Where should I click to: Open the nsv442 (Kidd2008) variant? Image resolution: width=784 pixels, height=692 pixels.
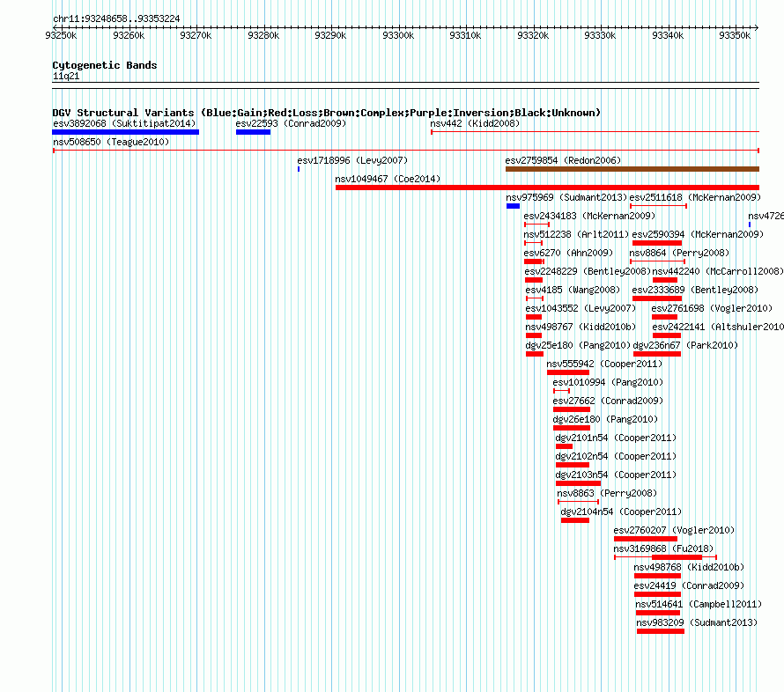(x=475, y=123)
